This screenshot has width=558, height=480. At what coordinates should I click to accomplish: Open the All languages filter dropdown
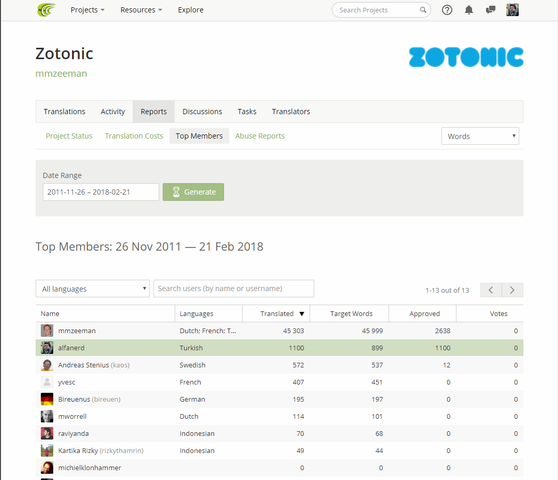[93, 289]
